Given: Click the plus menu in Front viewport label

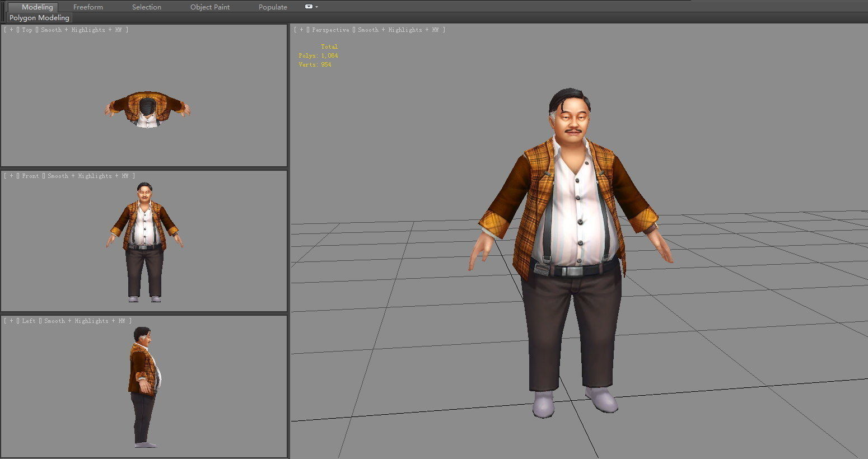Looking at the screenshot, I should click(11, 176).
